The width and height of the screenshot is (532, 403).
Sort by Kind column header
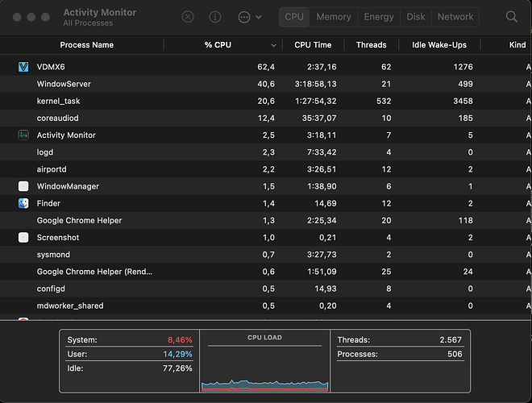(517, 45)
